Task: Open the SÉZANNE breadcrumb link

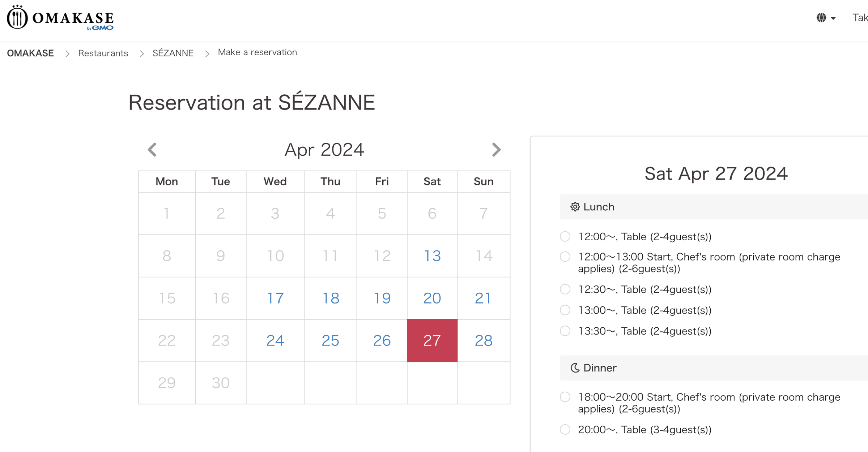Action: pos(173,53)
